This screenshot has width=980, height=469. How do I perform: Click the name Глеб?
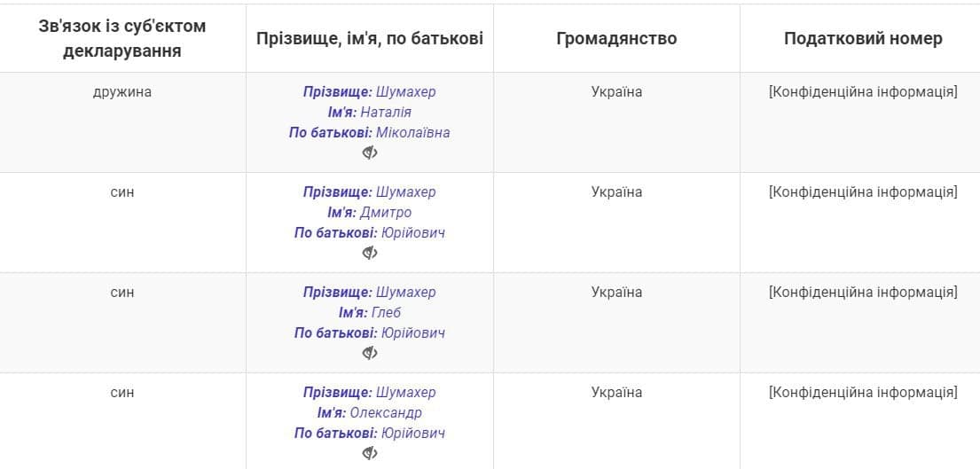pos(386,312)
